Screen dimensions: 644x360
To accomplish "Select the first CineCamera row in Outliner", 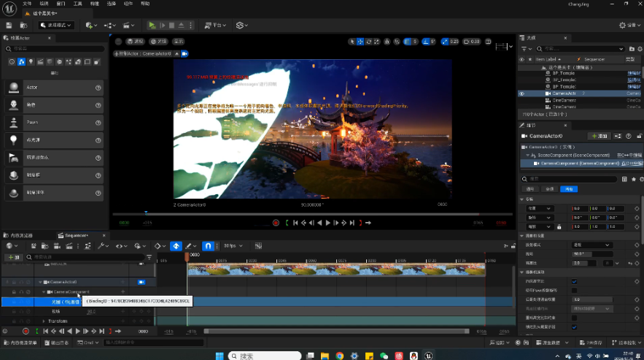I will pos(564,100).
